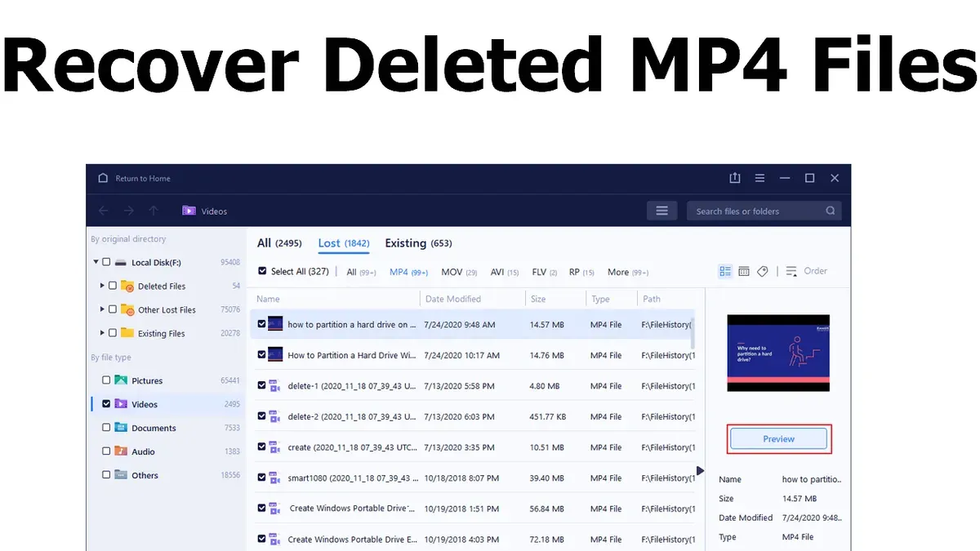
Task: Check the Documents checkbox
Action: tap(106, 428)
